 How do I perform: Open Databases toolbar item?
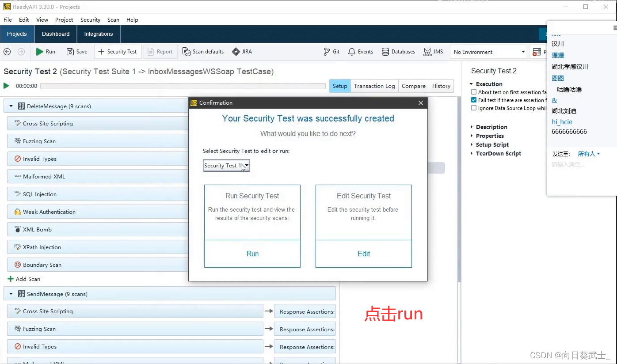(398, 52)
